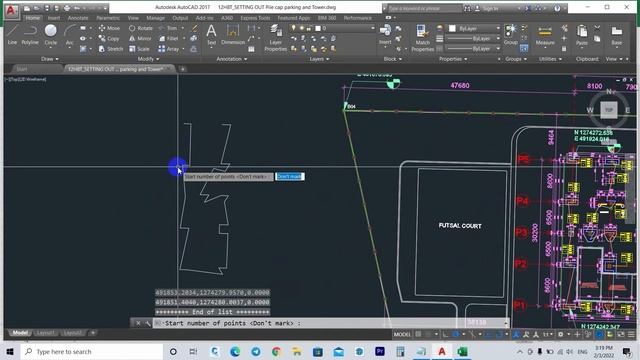
Task: Click the Mirror tool
Action: 140,38
